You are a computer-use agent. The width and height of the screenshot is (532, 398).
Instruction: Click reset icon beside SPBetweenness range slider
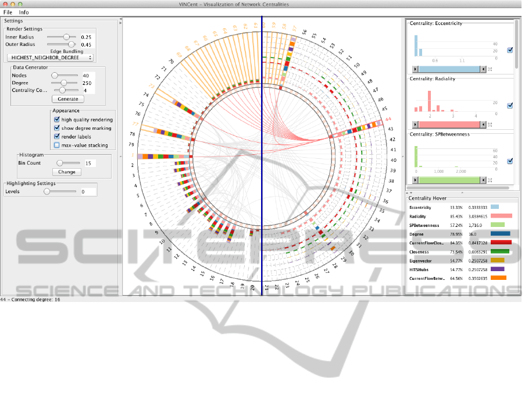(x=490, y=181)
